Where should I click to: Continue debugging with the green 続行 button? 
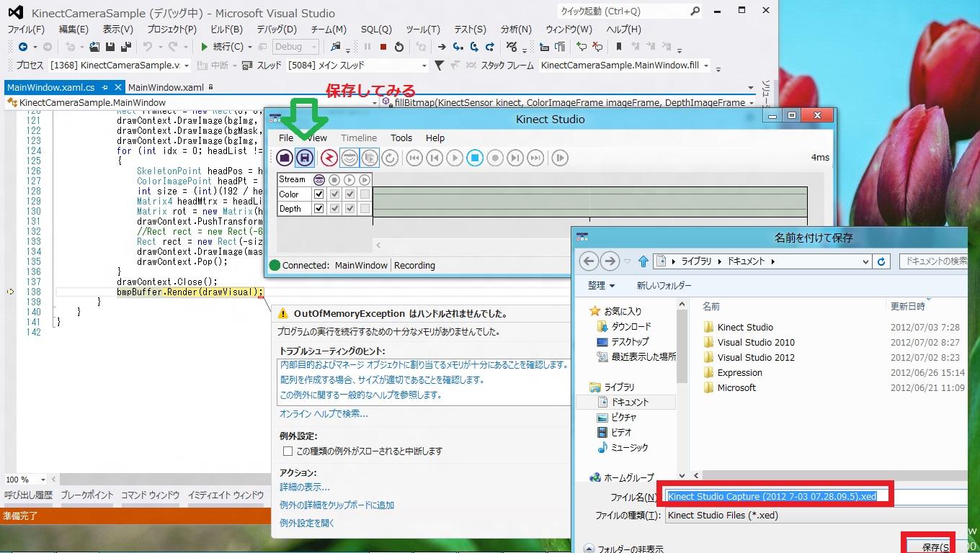tap(222, 47)
